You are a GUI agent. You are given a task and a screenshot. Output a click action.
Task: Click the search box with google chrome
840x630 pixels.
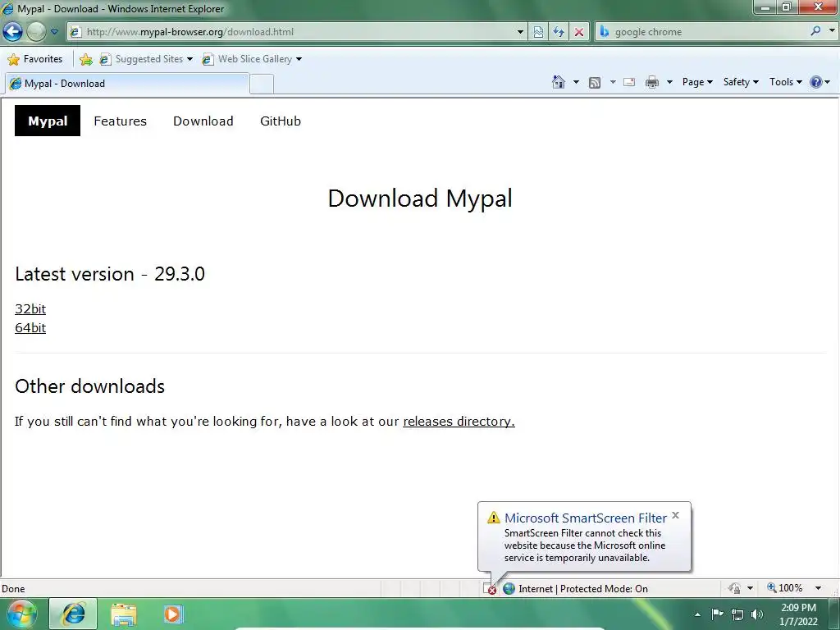(702, 32)
